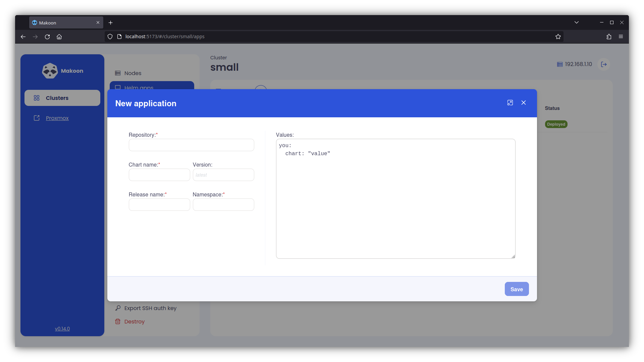
Task: Open the v0.14.0 version link
Action: tap(62, 329)
